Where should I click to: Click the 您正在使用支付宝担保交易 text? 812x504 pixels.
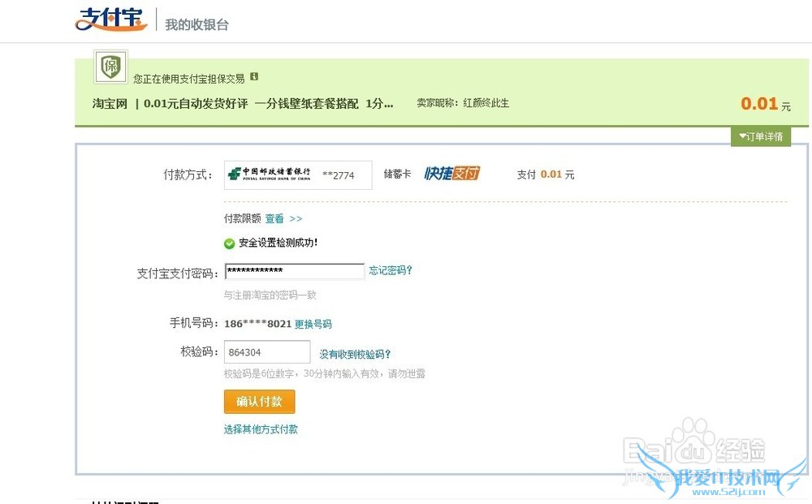point(188,79)
